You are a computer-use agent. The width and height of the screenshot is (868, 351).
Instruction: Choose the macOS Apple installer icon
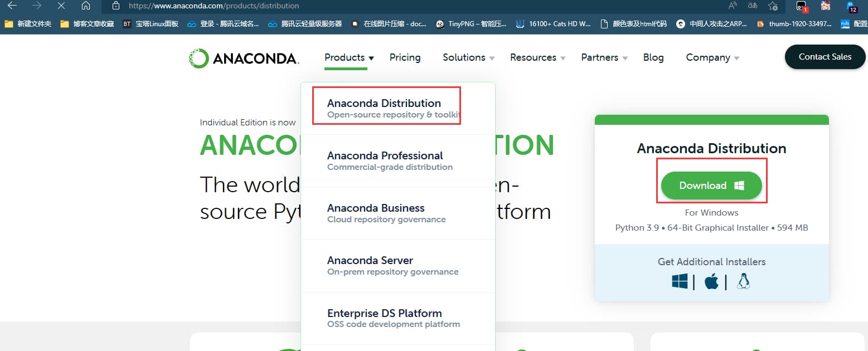pyautogui.click(x=711, y=282)
